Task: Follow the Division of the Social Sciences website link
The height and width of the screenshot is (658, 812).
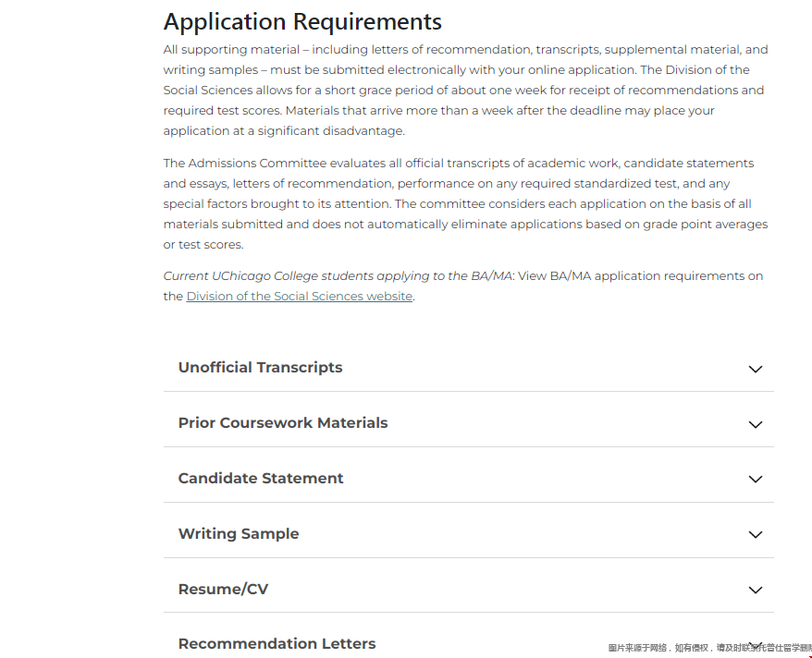Action: click(x=299, y=297)
